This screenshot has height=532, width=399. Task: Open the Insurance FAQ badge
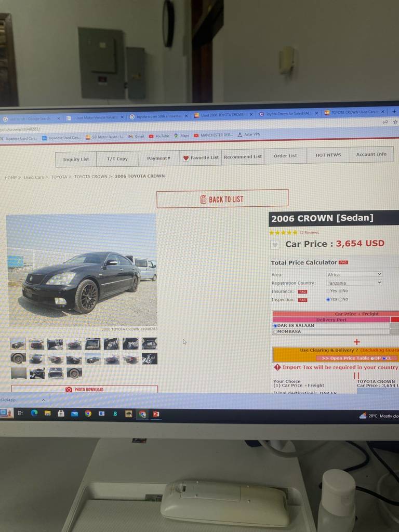(x=302, y=291)
